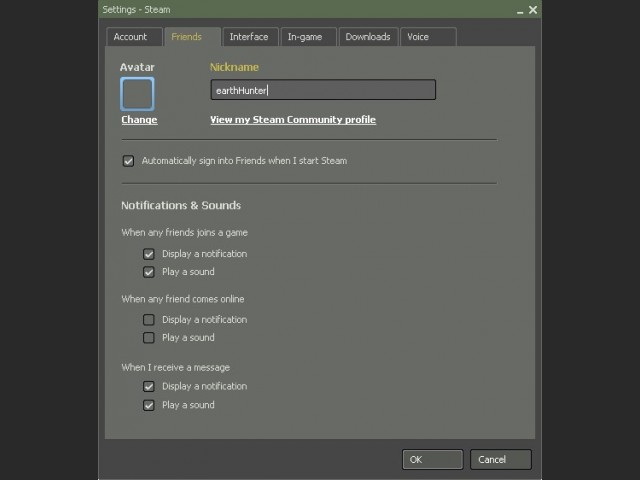The image size is (640, 480).
Task: Click the 'Settings - Steam' window title
Action: (x=136, y=10)
